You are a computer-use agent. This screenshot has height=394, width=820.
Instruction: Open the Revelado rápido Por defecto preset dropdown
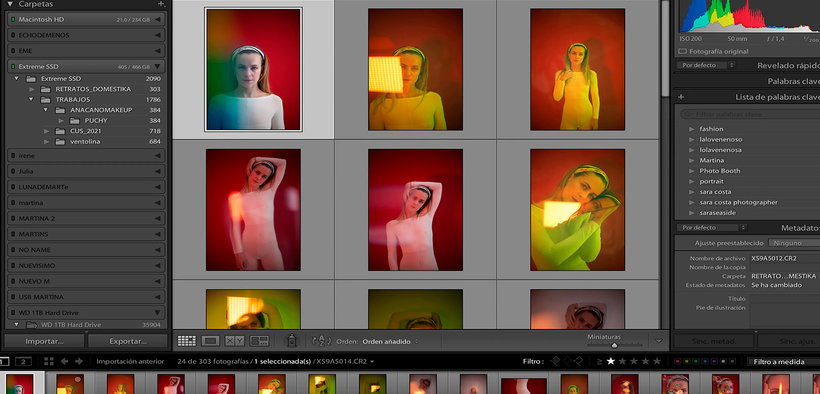click(706, 65)
